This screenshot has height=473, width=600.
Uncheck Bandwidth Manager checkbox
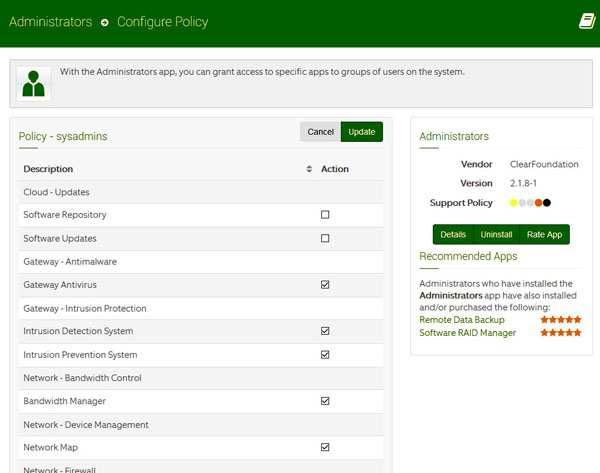click(325, 401)
